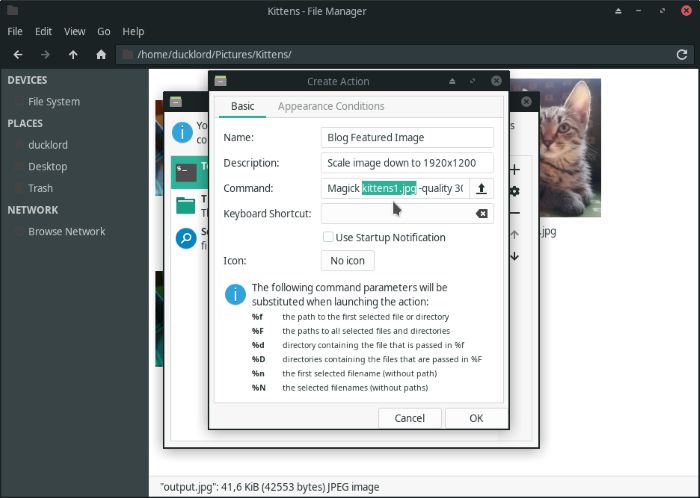Select the Basic tab

click(243, 106)
